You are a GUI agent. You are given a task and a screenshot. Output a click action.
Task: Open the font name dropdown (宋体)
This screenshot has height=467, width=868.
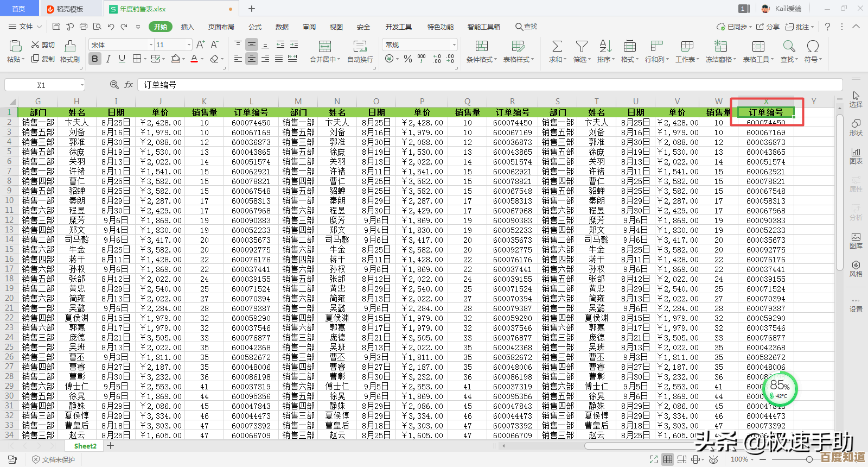click(151, 45)
